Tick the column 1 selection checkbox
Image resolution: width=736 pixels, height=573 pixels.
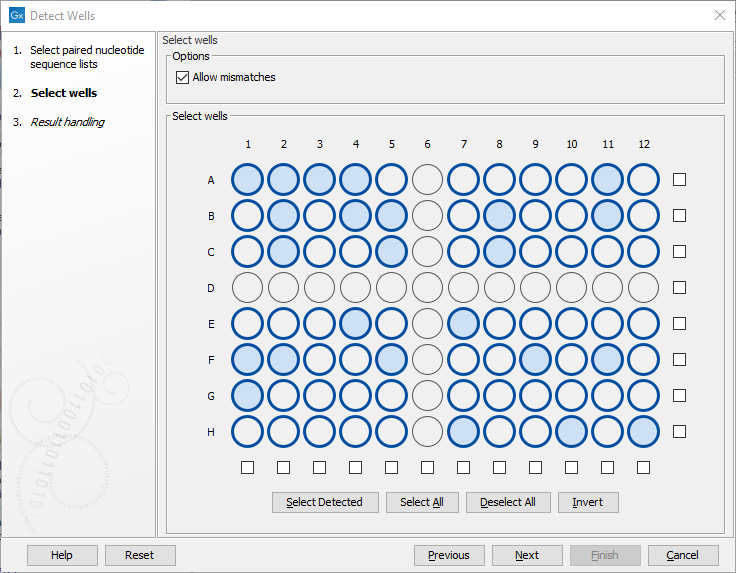click(x=247, y=467)
